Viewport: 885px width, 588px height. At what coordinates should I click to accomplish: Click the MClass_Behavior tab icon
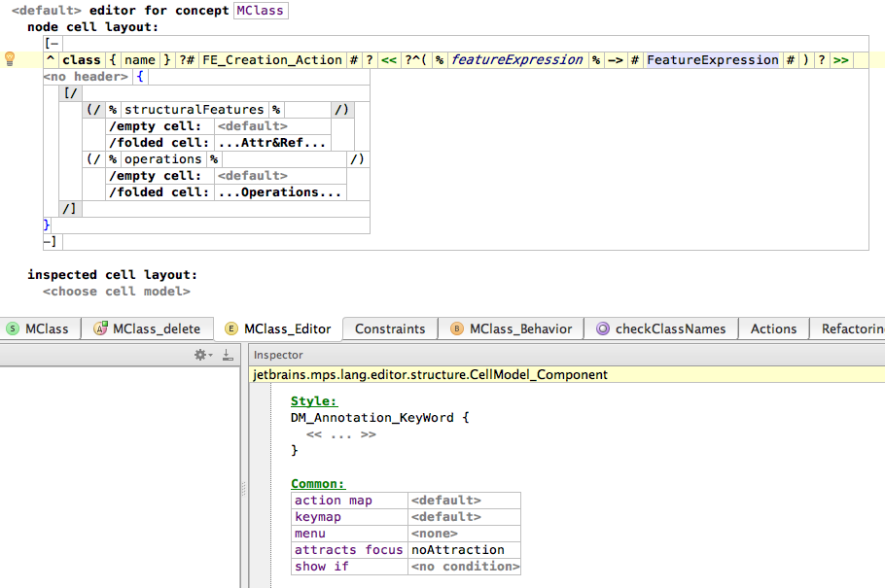tap(457, 329)
